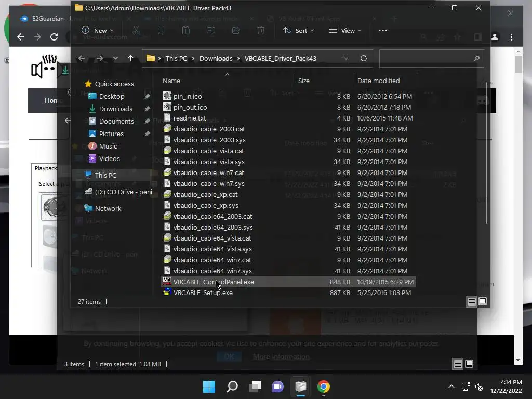Select vbaudio_cable_2003.cat file
This screenshot has width=532, height=399.
tap(209, 129)
